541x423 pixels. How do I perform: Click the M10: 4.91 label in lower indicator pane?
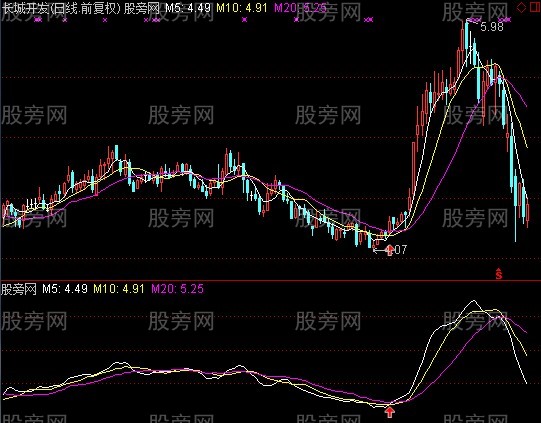coord(119,289)
